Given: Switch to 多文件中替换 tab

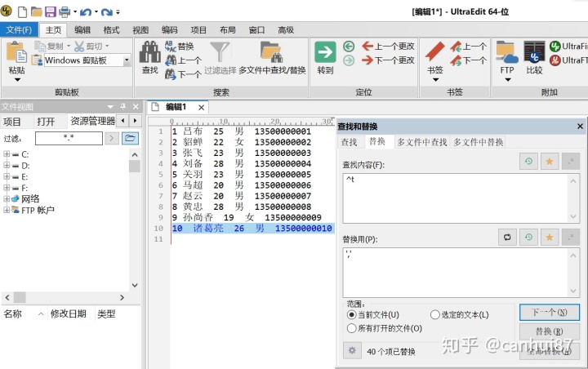Looking at the screenshot, I should click(x=478, y=142).
